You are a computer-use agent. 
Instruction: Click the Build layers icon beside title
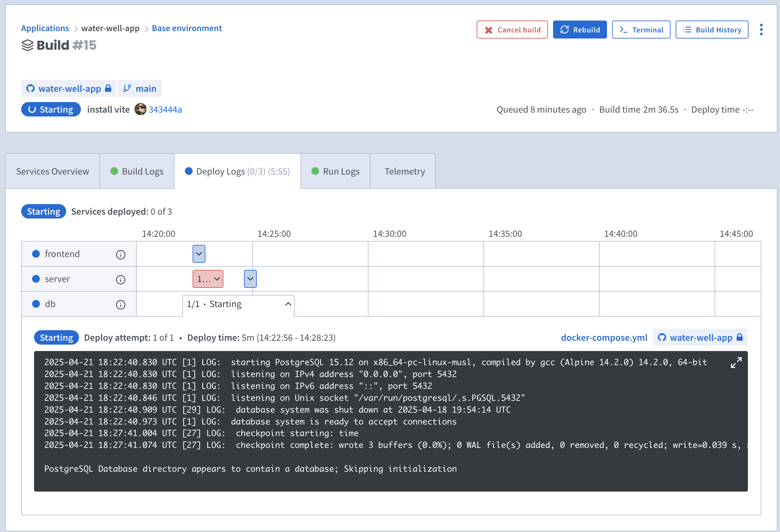pos(28,45)
